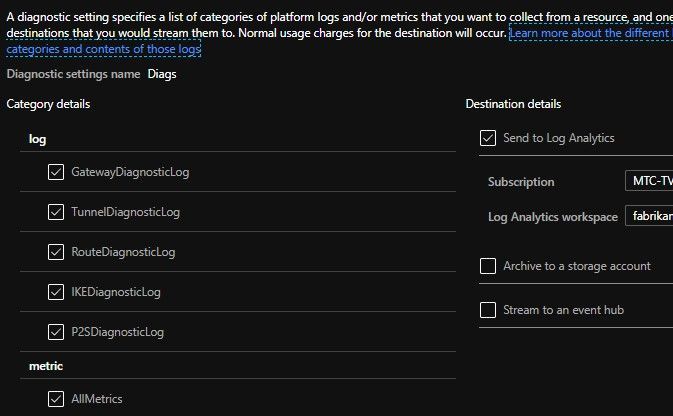Screen dimensions: 673x416
Task: Click the Destination details heading
Action: (x=513, y=104)
